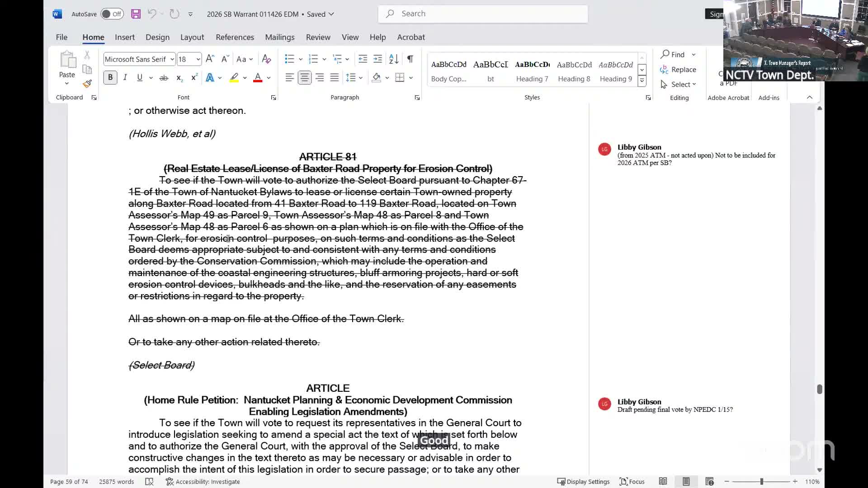
Task: Expand the Styles gallery more arrow
Action: (x=642, y=81)
